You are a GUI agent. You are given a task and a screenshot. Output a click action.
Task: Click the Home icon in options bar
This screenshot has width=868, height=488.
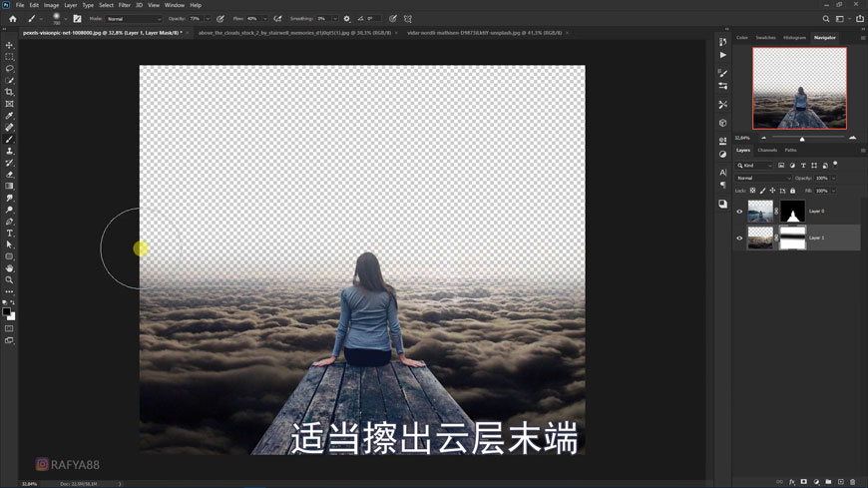coord(13,19)
